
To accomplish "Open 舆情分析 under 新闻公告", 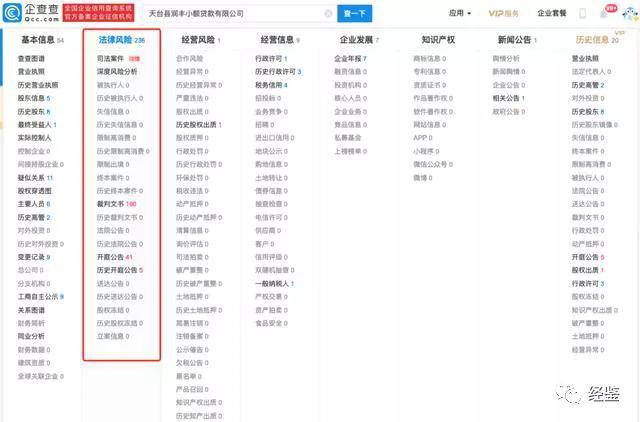I will click(506, 58).
